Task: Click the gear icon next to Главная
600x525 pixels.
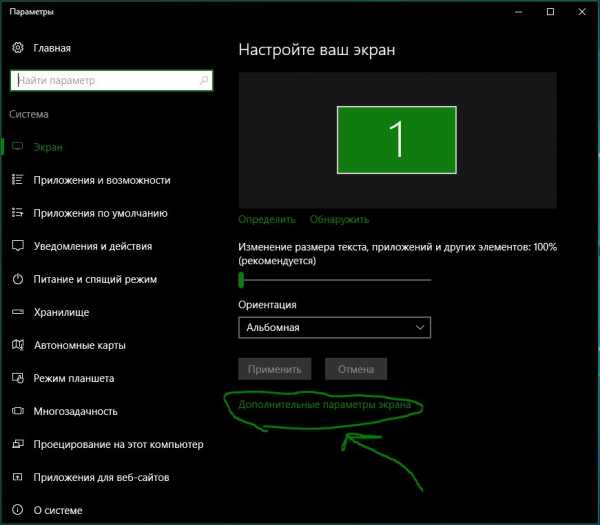Action: coord(18,48)
